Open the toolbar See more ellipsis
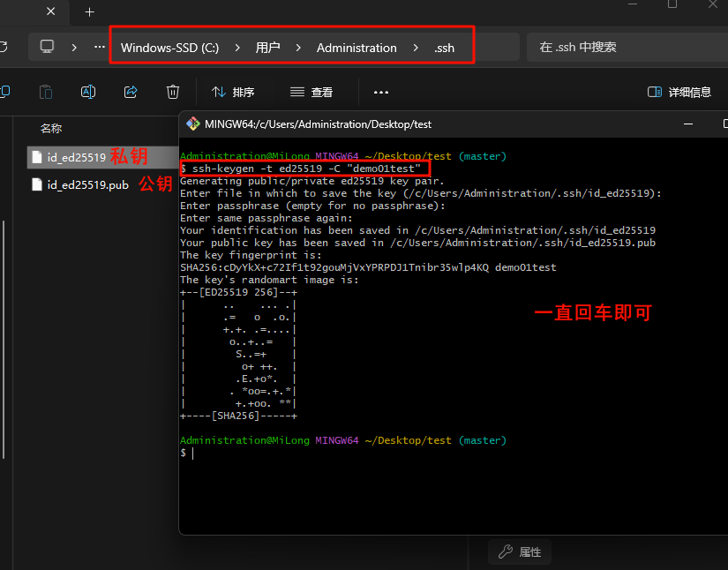This screenshot has height=570, width=728. coord(381,93)
